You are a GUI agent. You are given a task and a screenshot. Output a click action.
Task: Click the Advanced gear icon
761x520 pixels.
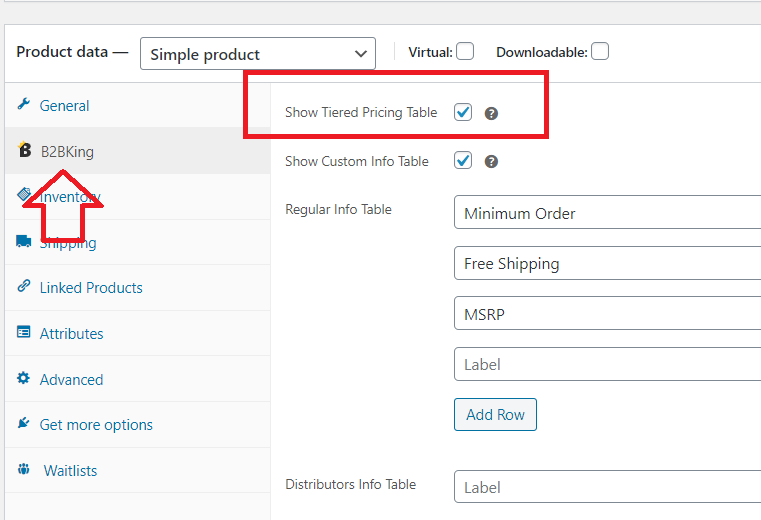coord(23,378)
